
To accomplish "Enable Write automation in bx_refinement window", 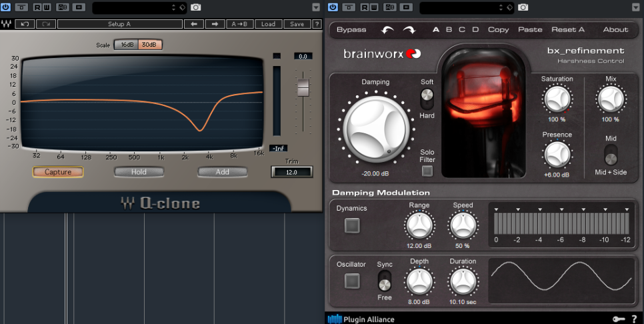I will (x=373, y=7).
